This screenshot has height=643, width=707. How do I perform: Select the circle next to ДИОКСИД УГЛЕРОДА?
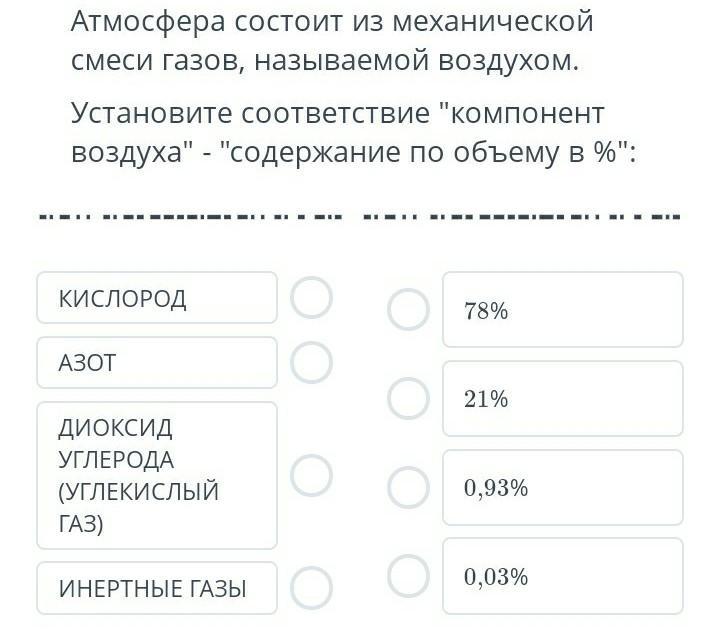[x=312, y=476]
